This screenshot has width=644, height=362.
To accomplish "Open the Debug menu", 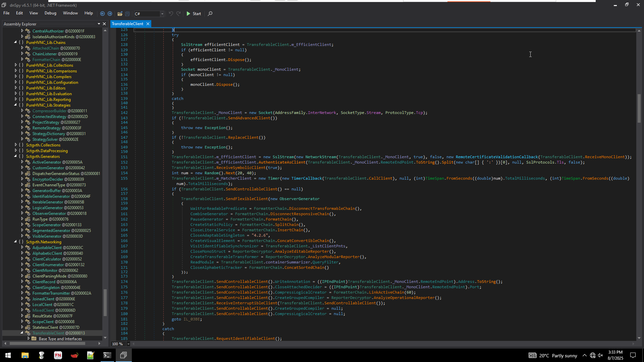I will pos(50,13).
